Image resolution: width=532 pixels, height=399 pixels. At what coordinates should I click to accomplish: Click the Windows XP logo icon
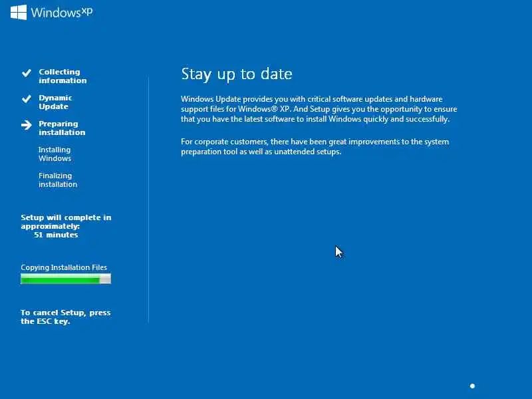[19, 13]
